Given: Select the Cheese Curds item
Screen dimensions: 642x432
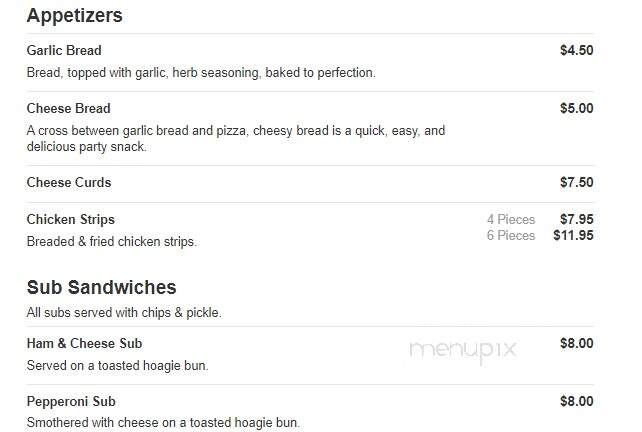Looking at the screenshot, I should tap(69, 183).
